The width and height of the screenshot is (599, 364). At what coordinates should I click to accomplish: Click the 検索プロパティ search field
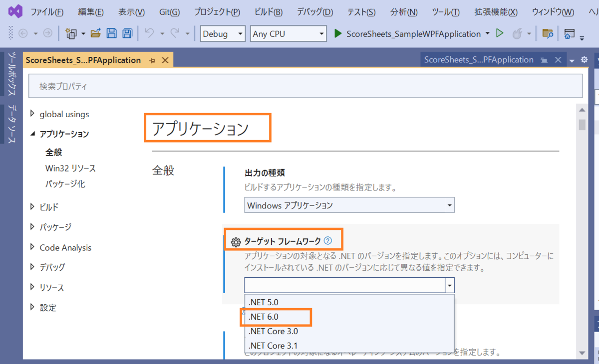click(x=305, y=86)
